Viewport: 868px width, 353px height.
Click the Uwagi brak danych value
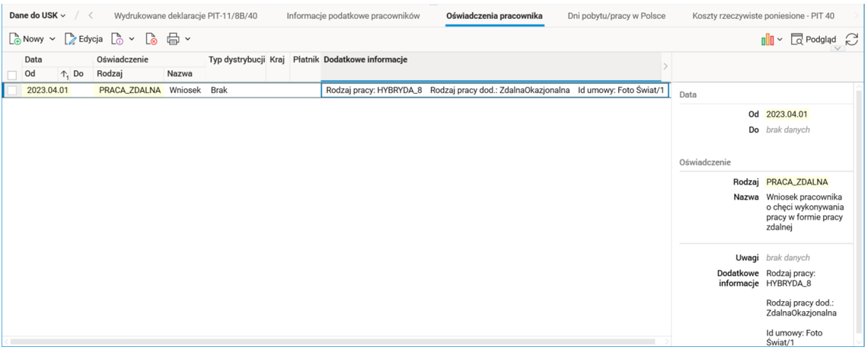point(788,258)
